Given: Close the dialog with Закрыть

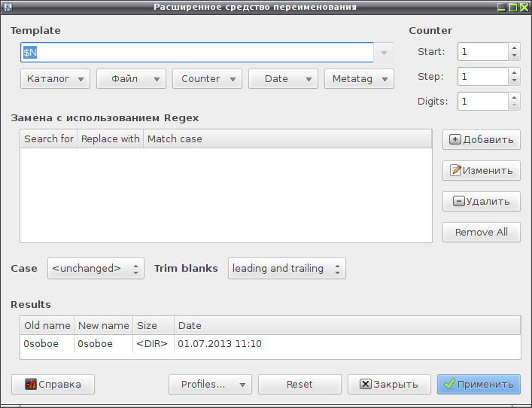Looking at the screenshot, I should (389, 384).
